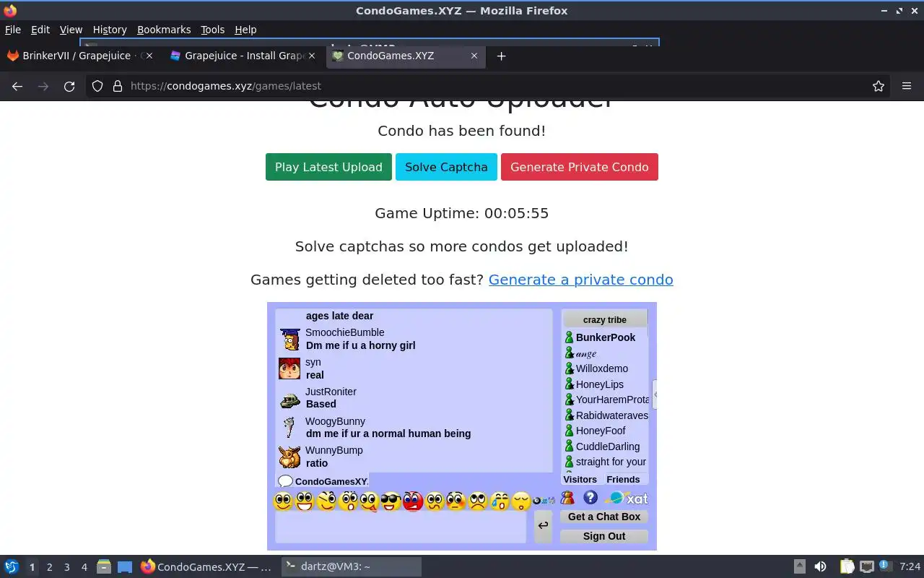The height and width of the screenshot is (578, 924).
Task: Reload the CondoGames page
Action: click(x=69, y=86)
